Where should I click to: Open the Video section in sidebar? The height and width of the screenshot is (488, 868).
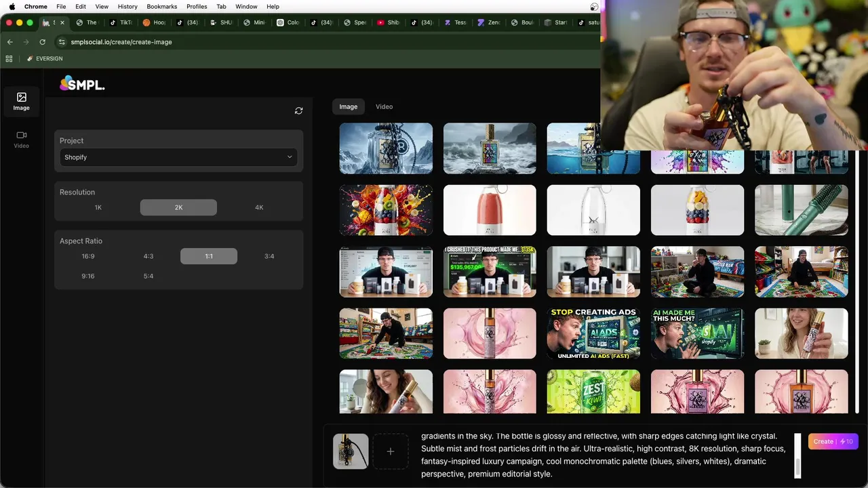21,140
